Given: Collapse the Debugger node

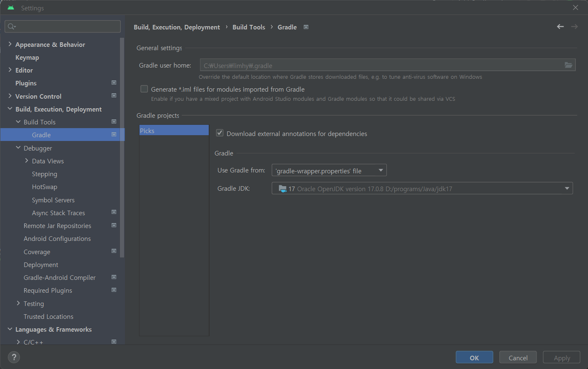Looking at the screenshot, I should (18, 148).
